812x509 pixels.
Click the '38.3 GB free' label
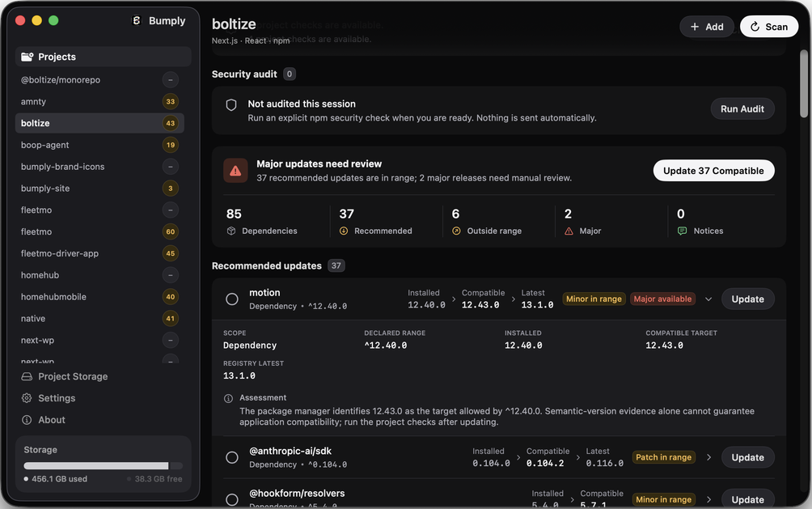158,479
